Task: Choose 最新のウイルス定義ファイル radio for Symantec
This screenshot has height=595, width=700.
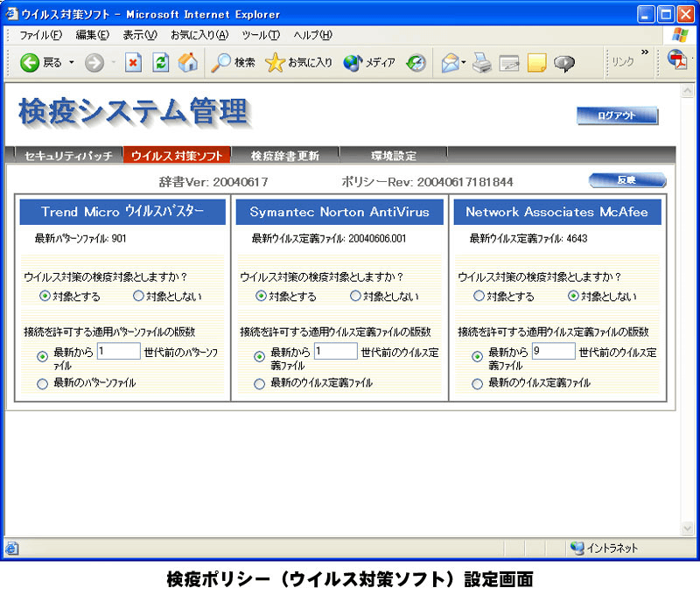Action: (x=259, y=383)
